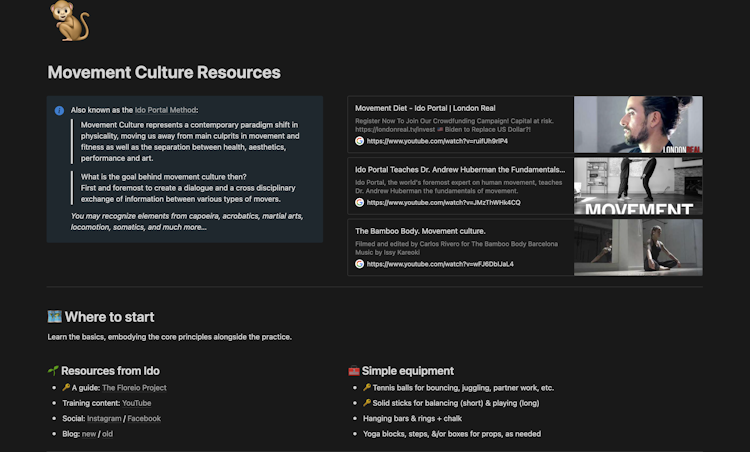Click toolbox emoji beside Simple equipment
This screenshot has height=452, width=750.
pos(353,371)
